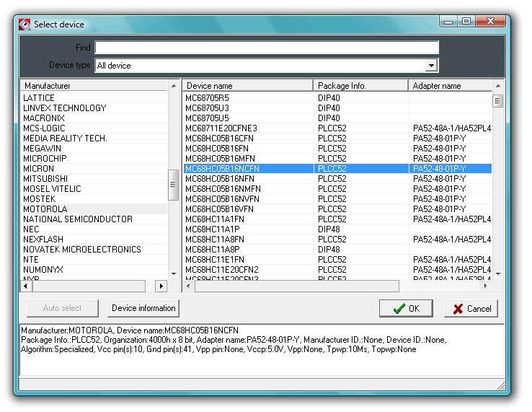Select manufacturer MOTOROLA
This screenshot has width=532, height=412.
point(94,209)
